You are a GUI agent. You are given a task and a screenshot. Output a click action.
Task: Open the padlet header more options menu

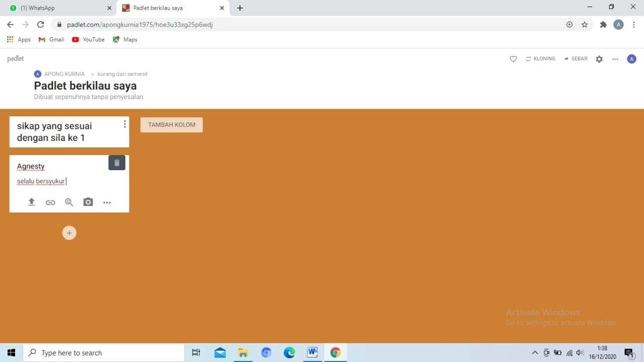pos(615,59)
